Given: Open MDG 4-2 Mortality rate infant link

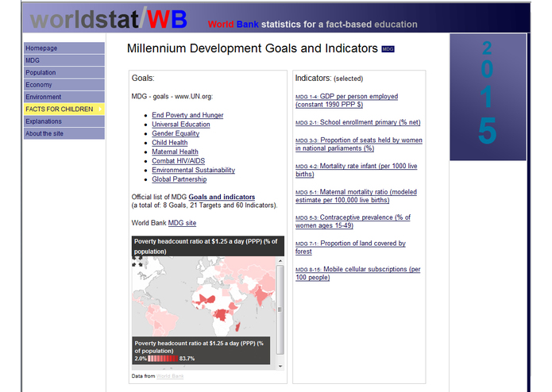Looking at the screenshot, I should coord(357,170).
